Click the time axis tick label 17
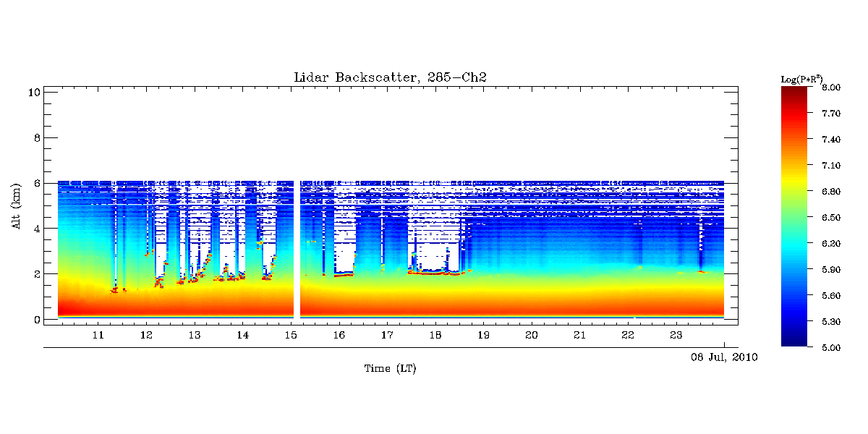The height and width of the screenshot is (434, 868). [387, 336]
